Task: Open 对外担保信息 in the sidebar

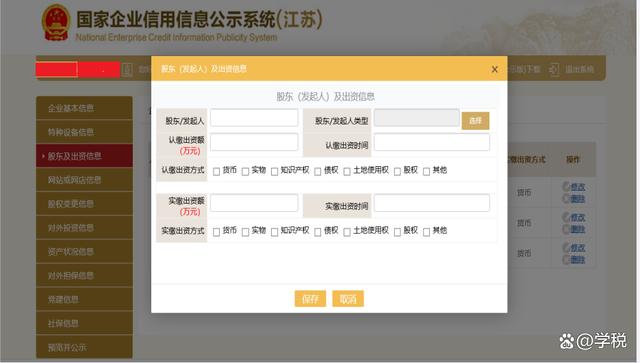Action: tap(84, 276)
